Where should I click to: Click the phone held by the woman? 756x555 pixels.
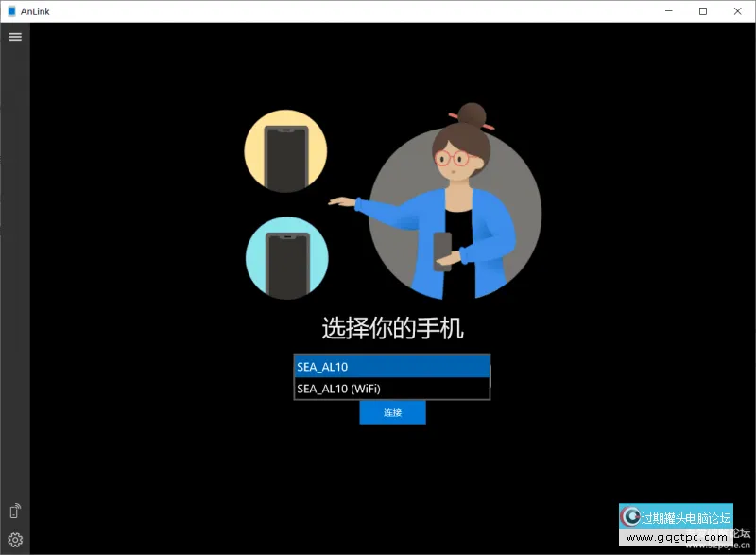coord(442,251)
